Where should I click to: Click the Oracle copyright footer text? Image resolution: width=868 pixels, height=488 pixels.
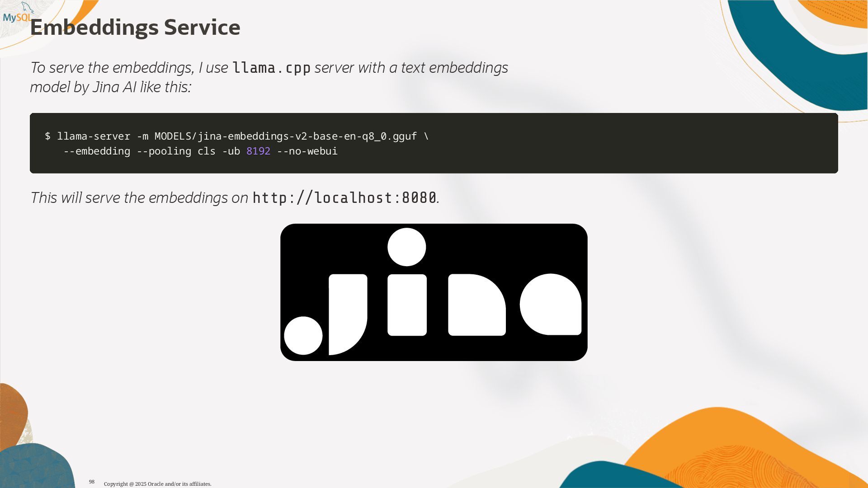157,484
